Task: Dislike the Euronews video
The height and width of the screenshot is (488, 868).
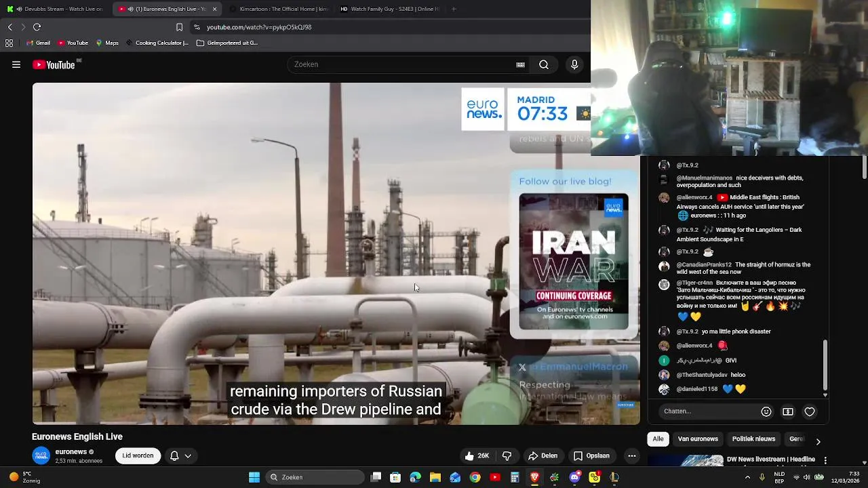Action: pos(507,455)
